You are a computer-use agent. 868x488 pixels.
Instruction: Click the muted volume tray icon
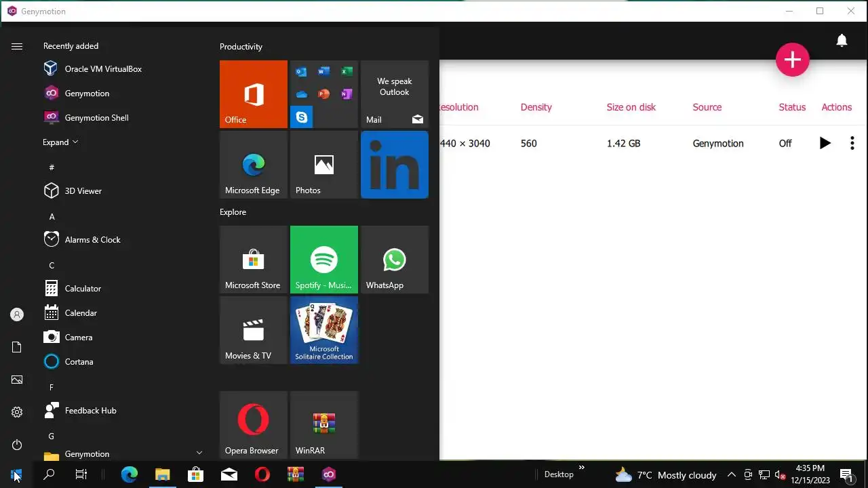(x=780, y=475)
